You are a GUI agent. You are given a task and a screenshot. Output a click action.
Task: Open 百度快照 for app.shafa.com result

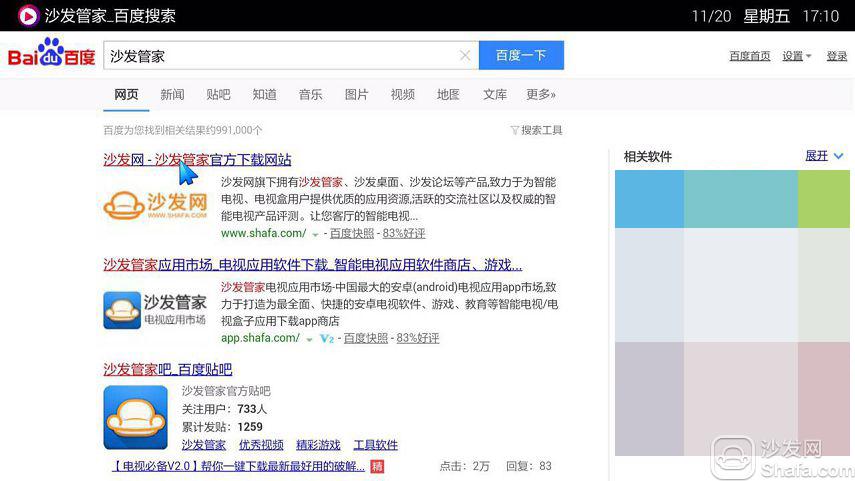(366, 338)
